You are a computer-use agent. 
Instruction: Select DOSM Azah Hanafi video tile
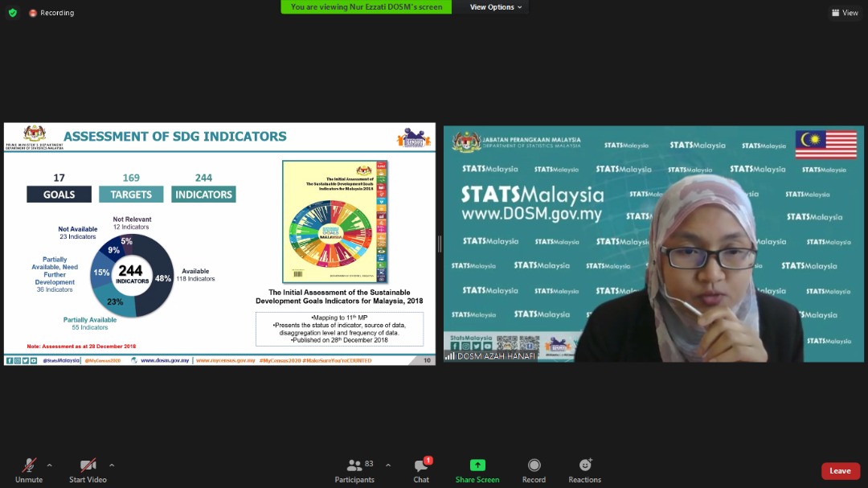coord(653,244)
